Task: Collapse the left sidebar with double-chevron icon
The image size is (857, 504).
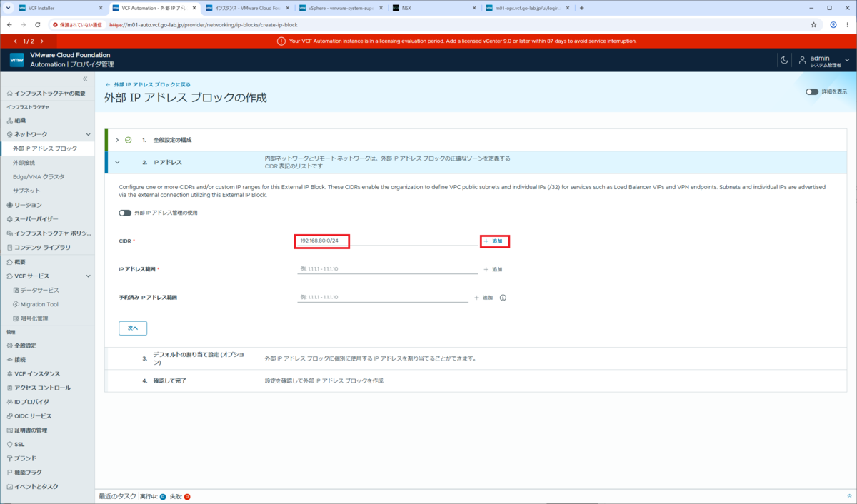Action: click(x=84, y=79)
